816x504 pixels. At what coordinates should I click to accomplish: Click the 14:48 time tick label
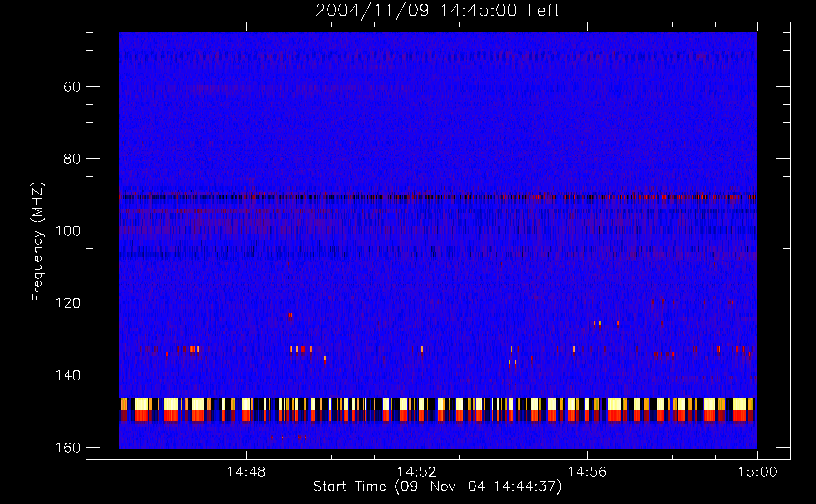[x=246, y=472]
